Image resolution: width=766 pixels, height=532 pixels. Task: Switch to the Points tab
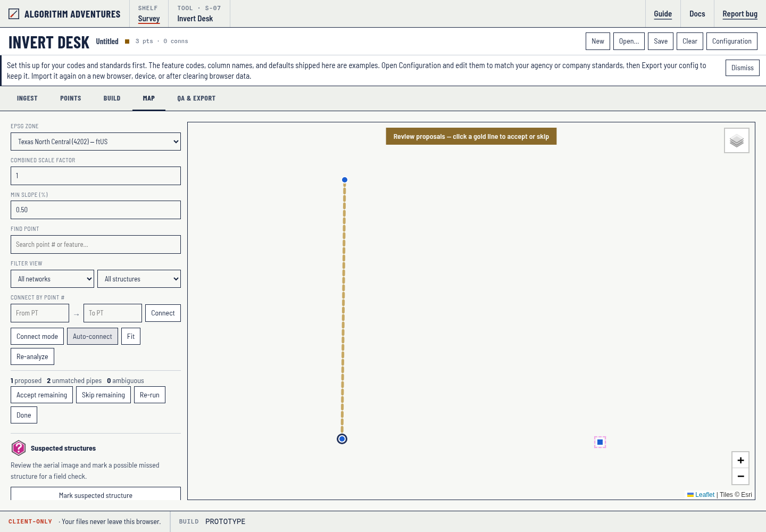(71, 98)
